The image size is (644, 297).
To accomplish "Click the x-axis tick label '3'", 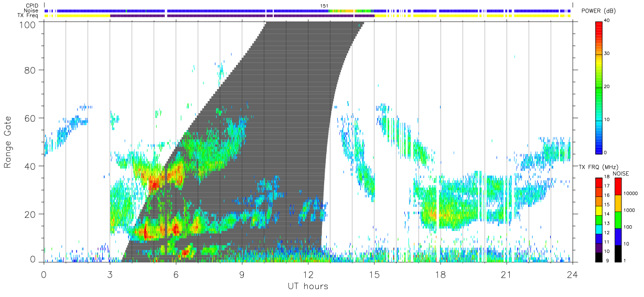I will (x=110, y=274).
